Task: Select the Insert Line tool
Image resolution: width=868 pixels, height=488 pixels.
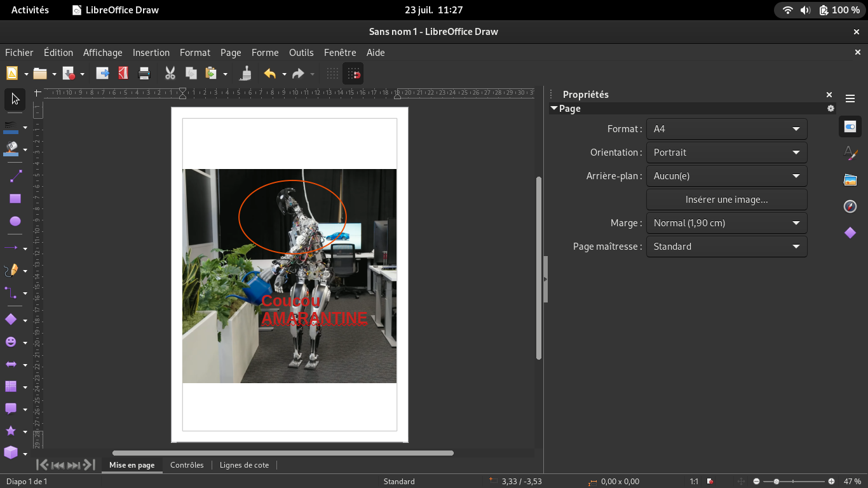Action: tap(15, 176)
